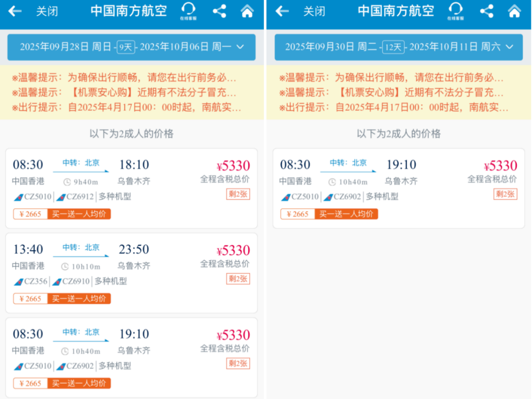Tap 多种机型 on the CZ356 flight
This screenshot has width=532, height=399.
pyautogui.click(x=111, y=281)
